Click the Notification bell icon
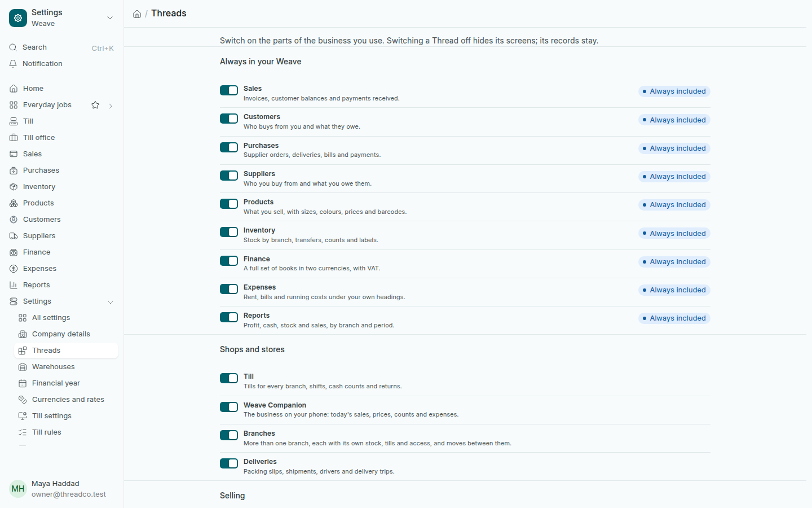This screenshot has height=508, width=812. [13, 64]
